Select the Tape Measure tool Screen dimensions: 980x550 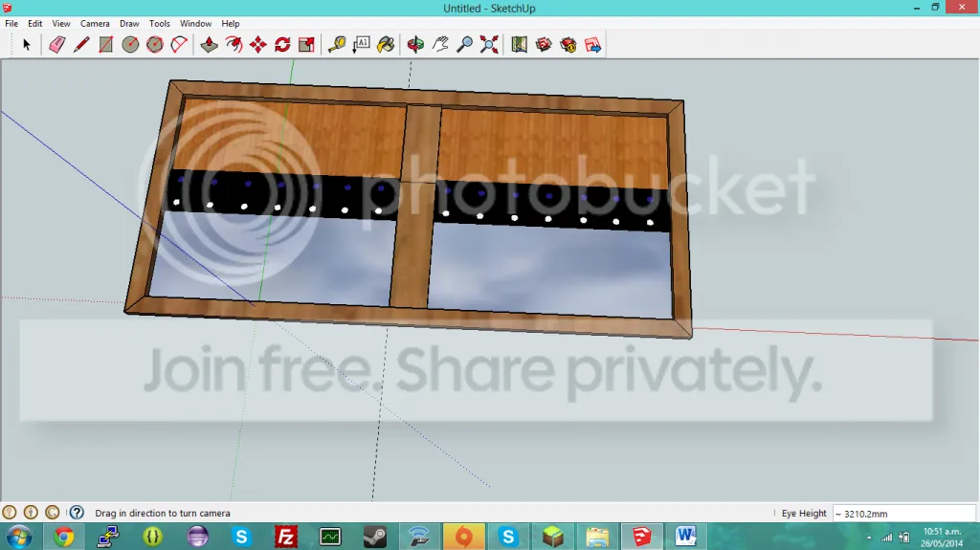337,44
